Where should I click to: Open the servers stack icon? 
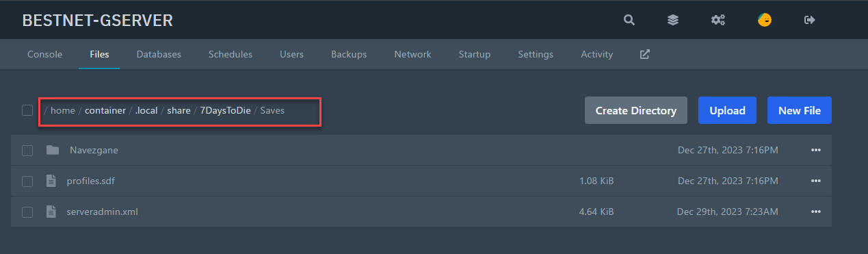point(673,21)
